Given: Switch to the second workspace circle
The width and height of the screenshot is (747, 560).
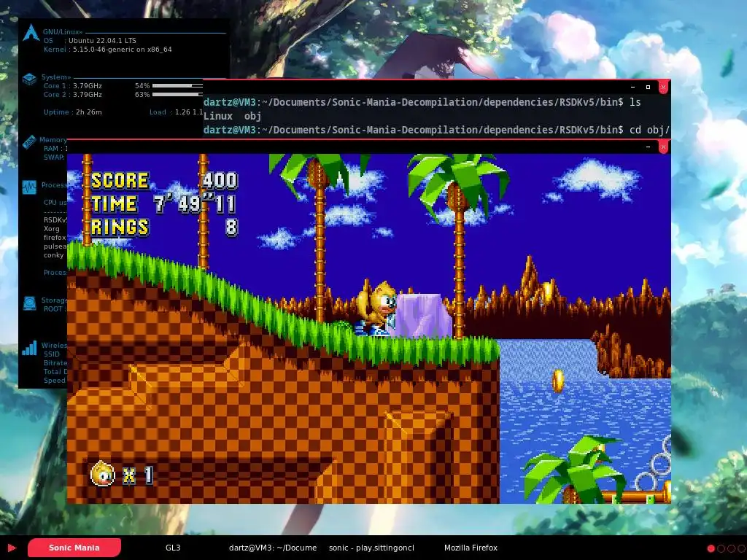Looking at the screenshot, I should coord(721,548).
